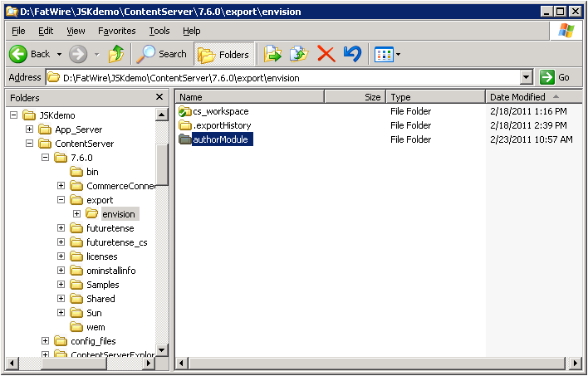Expand the CommerceConnector tree node

(x=61, y=186)
